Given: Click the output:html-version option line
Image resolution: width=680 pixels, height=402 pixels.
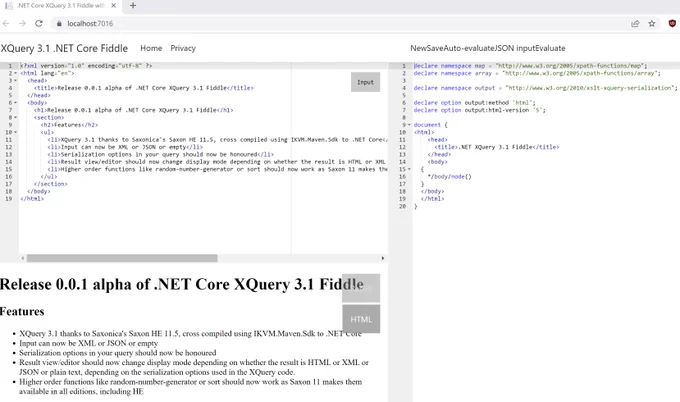Looking at the screenshot, I should coord(480,110).
